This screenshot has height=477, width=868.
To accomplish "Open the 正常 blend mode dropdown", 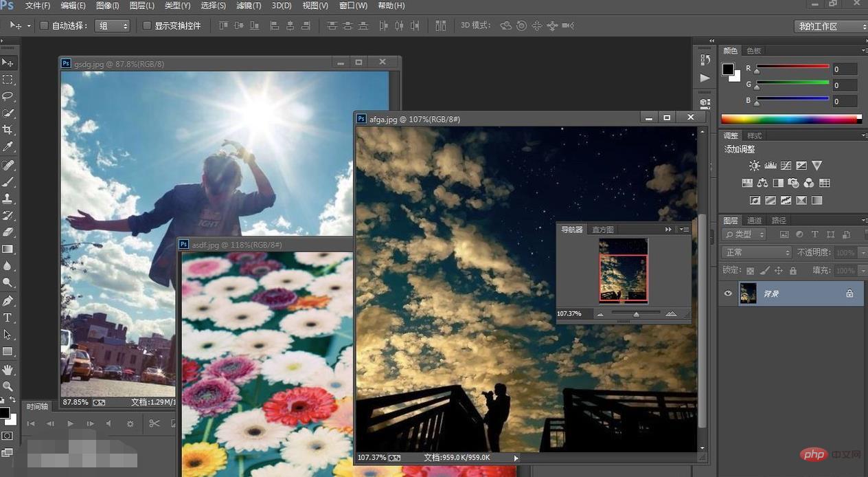I will (x=757, y=252).
